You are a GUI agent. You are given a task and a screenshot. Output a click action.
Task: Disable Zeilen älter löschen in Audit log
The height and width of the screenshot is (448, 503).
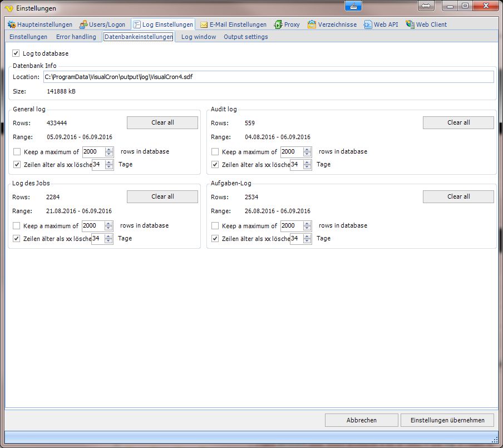point(215,165)
